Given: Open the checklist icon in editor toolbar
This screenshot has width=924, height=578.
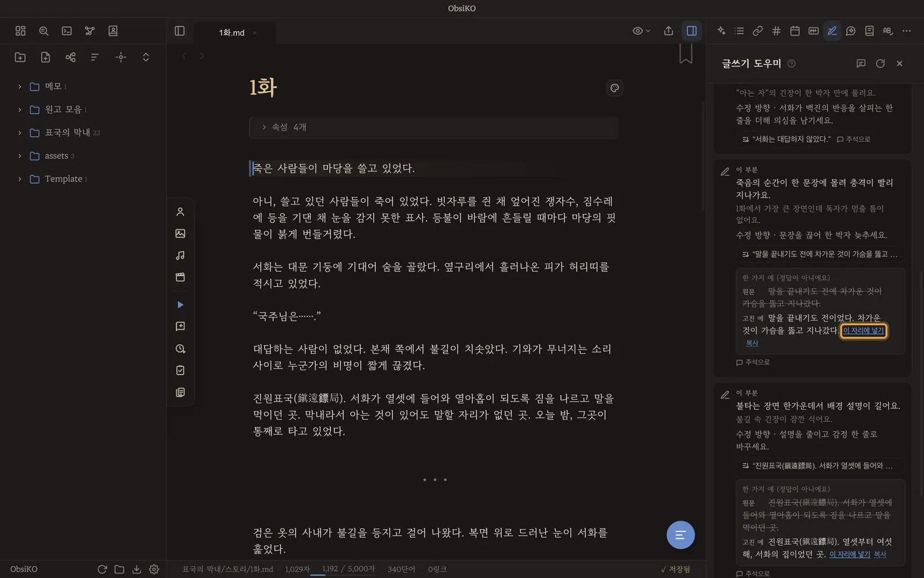Looking at the screenshot, I should click(180, 370).
